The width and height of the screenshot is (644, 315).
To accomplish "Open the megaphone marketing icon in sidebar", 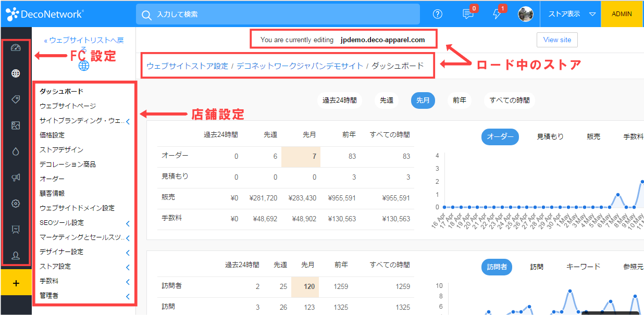I will (16, 178).
